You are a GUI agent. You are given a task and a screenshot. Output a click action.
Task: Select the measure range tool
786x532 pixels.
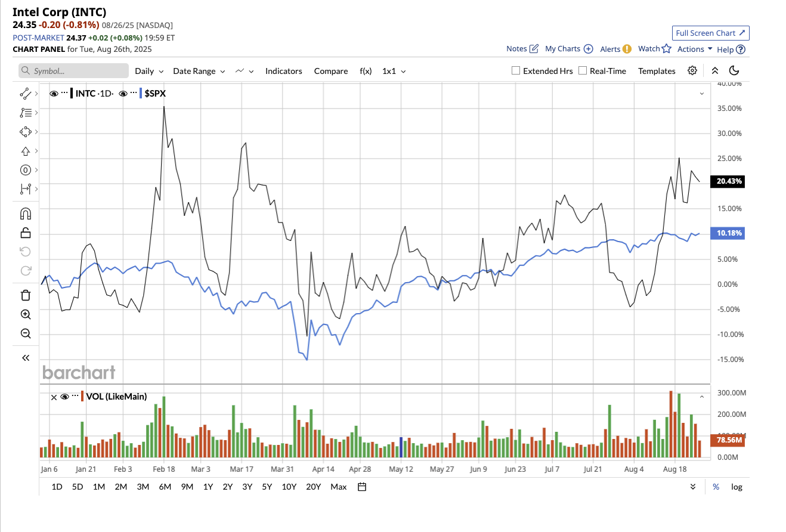point(25,188)
